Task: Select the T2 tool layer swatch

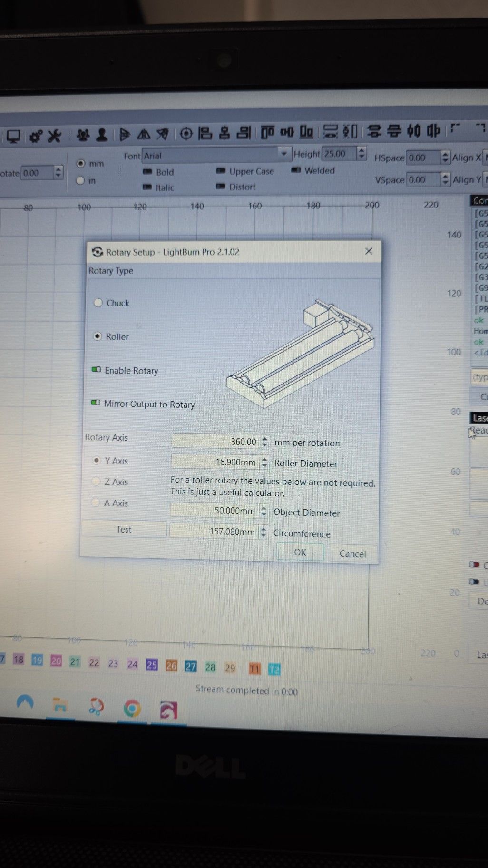Action: 274,670
